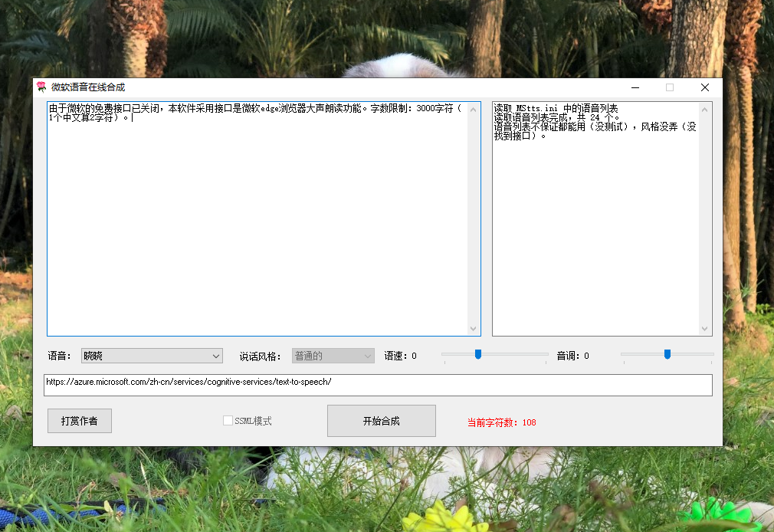This screenshot has height=532, width=774.
Task: Click the log panel scrollbar down arrow
Action: (x=704, y=329)
